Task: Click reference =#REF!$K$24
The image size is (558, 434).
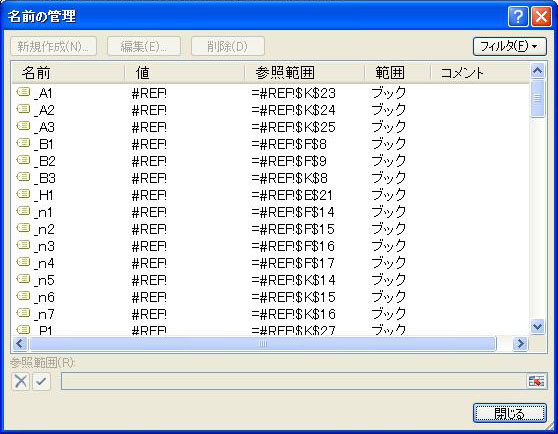Action: 293,110
